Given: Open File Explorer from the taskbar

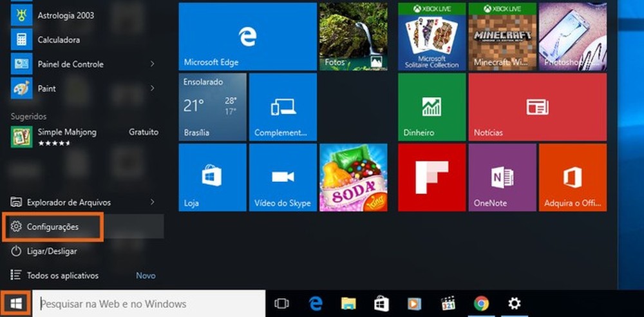Looking at the screenshot, I should [x=348, y=304].
